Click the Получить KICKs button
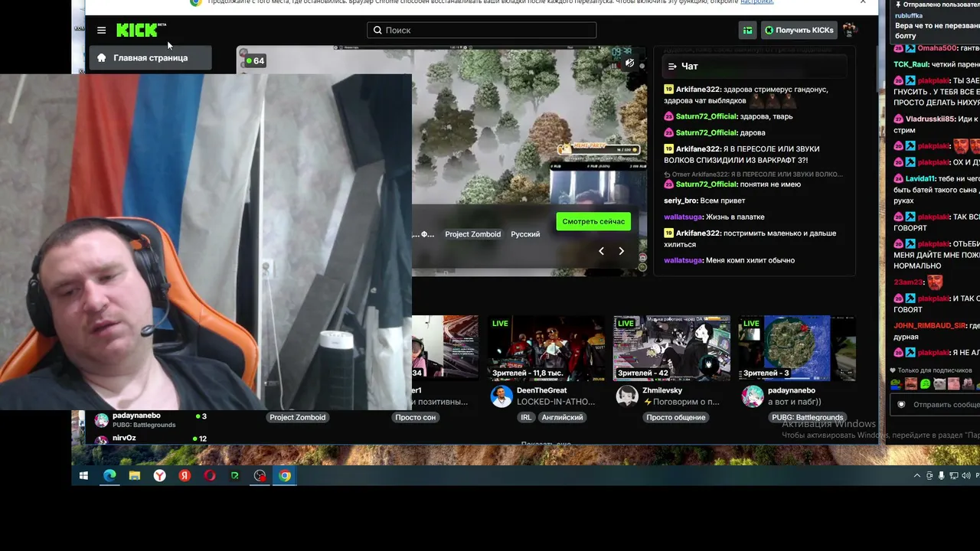This screenshot has width=980, height=551. coord(799,30)
